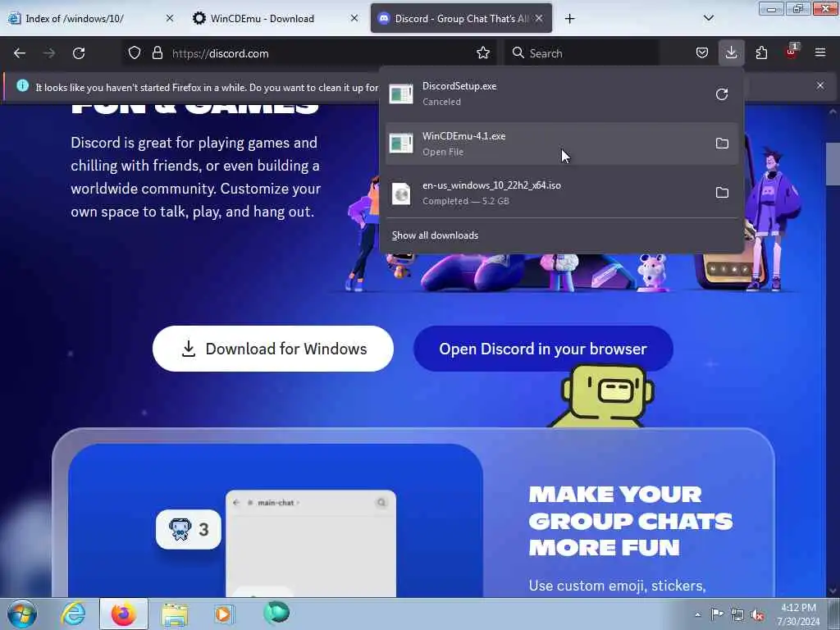Close the Index of /windows/10/ tab
The height and width of the screenshot is (630, 840).
pos(169,18)
